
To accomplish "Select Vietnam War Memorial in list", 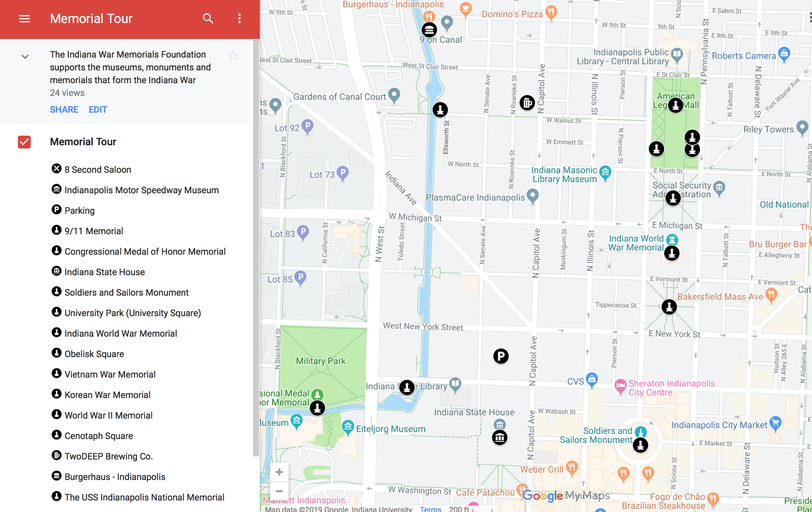I will click(109, 374).
